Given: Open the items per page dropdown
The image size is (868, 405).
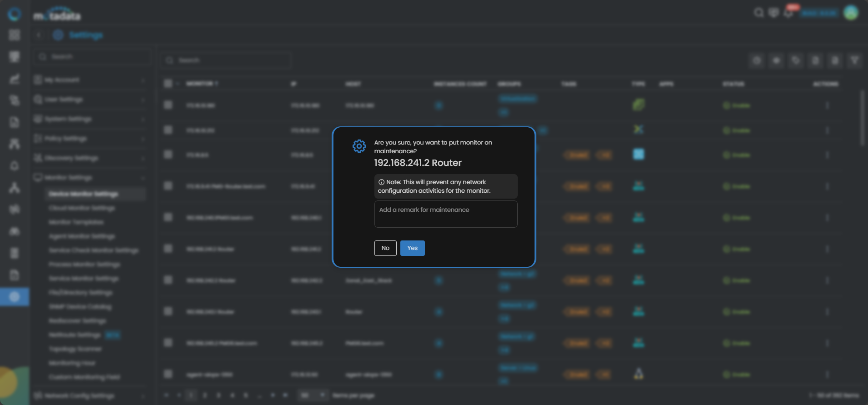Looking at the screenshot, I should pos(313,395).
